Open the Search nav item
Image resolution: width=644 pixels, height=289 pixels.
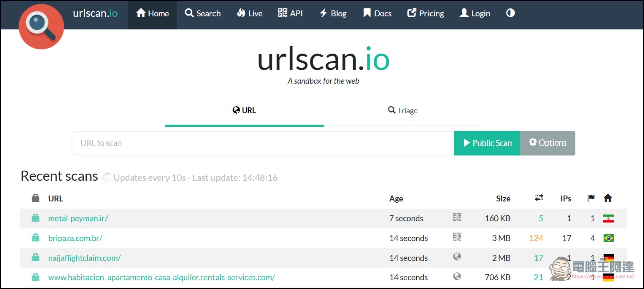(x=203, y=13)
